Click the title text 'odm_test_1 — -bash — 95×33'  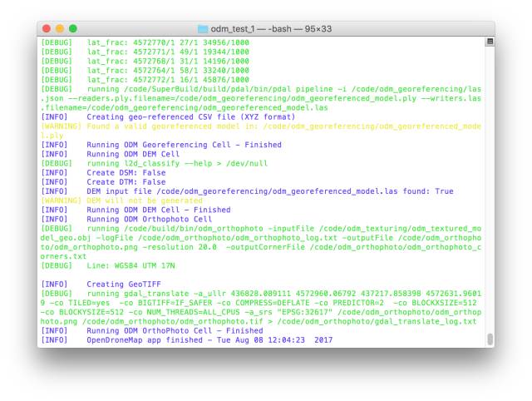(x=271, y=29)
